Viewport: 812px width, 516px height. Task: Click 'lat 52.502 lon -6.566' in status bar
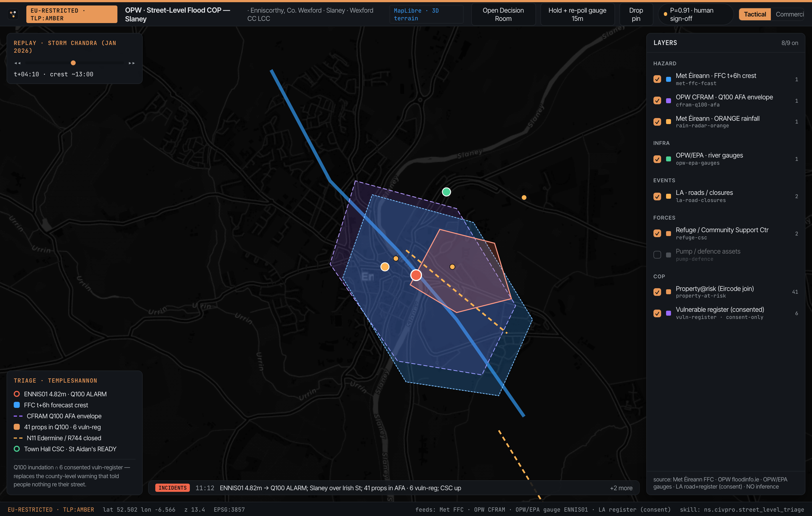(139, 510)
